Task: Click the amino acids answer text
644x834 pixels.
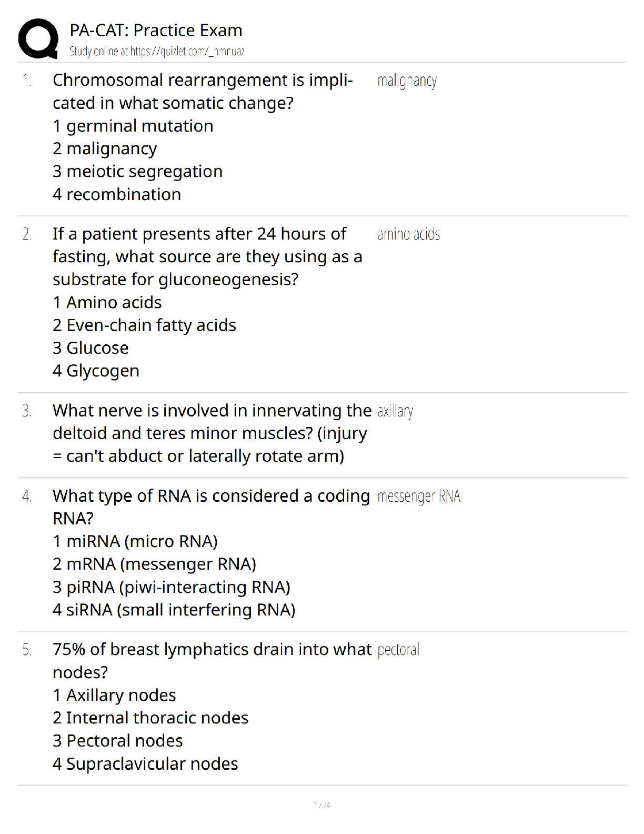Action: pyautogui.click(x=408, y=234)
